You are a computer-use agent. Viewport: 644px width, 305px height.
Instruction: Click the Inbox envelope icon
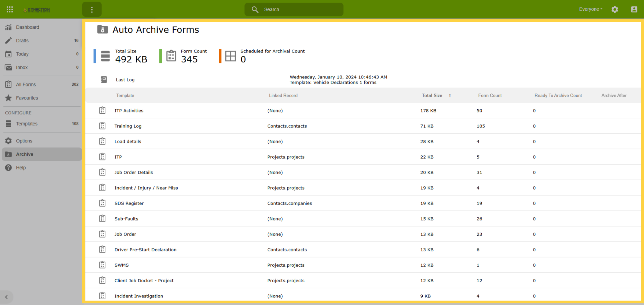pyautogui.click(x=9, y=67)
